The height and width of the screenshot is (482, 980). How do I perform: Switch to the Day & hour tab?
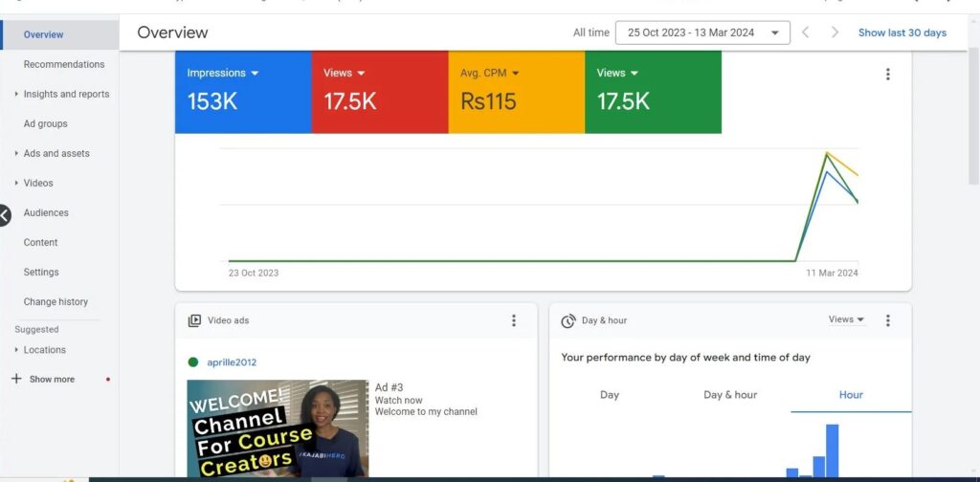pos(729,394)
